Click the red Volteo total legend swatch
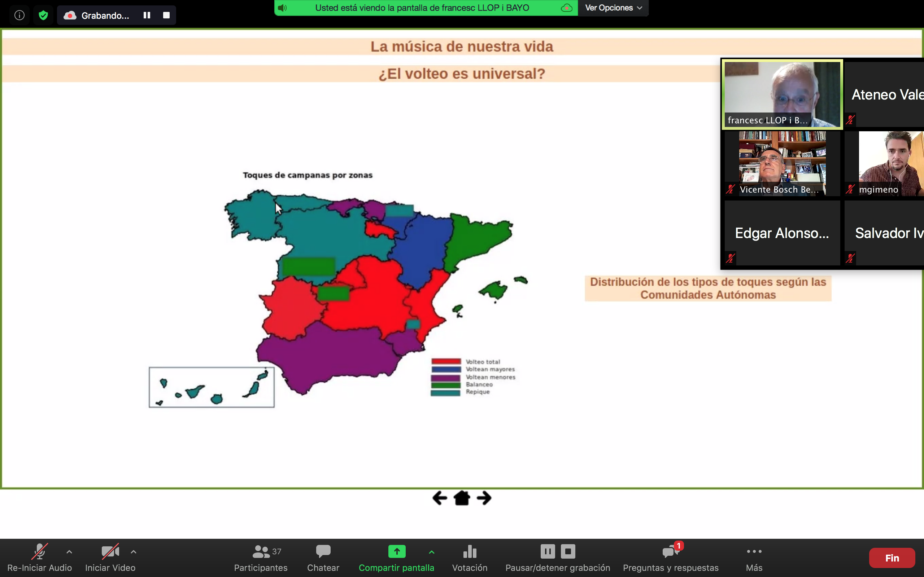 [x=446, y=361]
